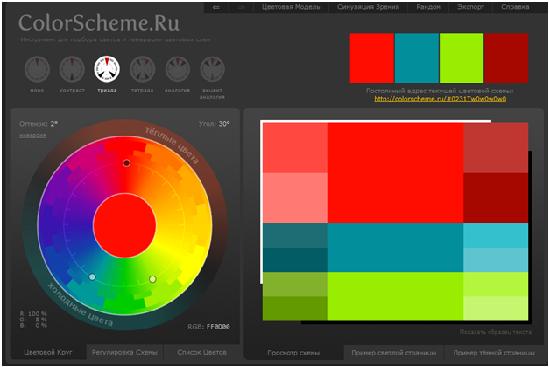Switch to the Список Цветов tab
This screenshot has width=549, height=367.
pyautogui.click(x=202, y=352)
